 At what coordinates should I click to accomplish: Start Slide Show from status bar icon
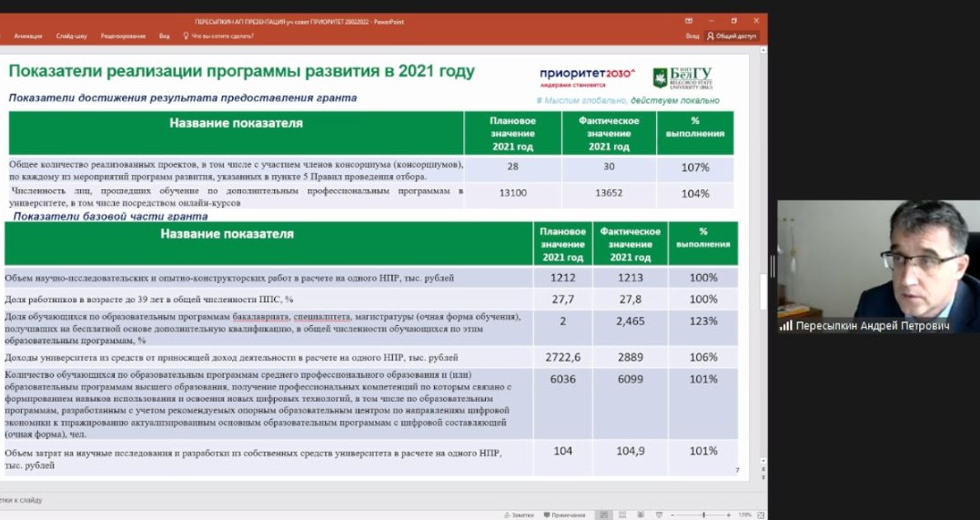coord(658,515)
